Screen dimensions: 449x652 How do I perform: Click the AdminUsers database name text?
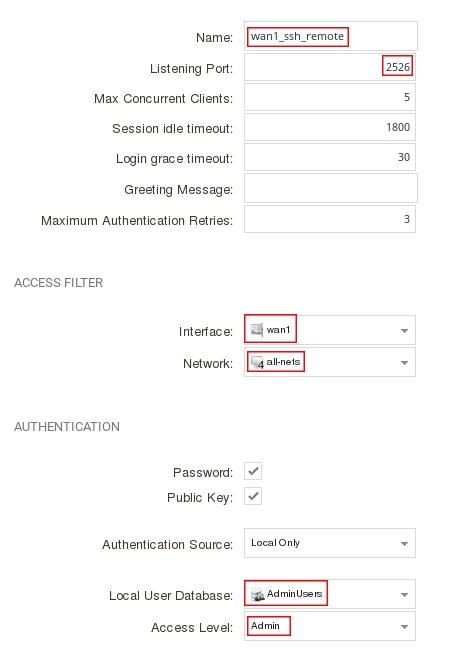coord(294,594)
